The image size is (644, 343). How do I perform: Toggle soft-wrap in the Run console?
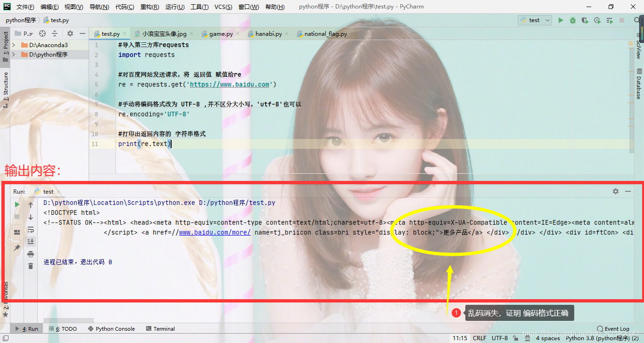(x=31, y=229)
